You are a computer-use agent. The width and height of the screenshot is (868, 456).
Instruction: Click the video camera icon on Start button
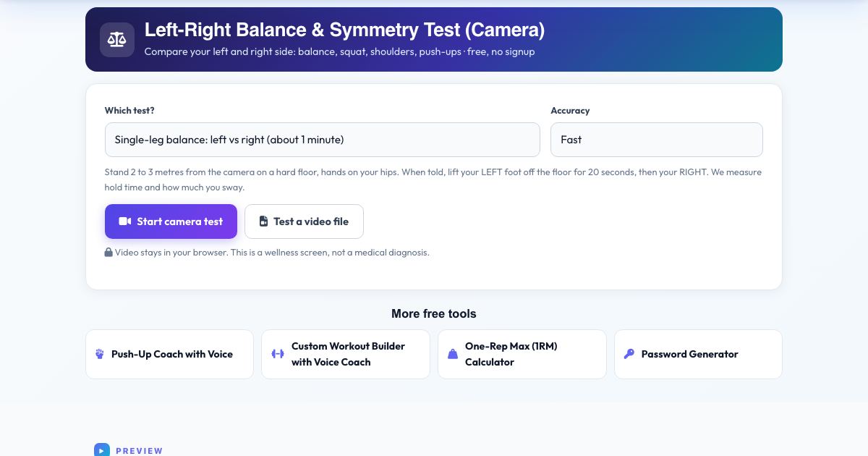click(125, 221)
